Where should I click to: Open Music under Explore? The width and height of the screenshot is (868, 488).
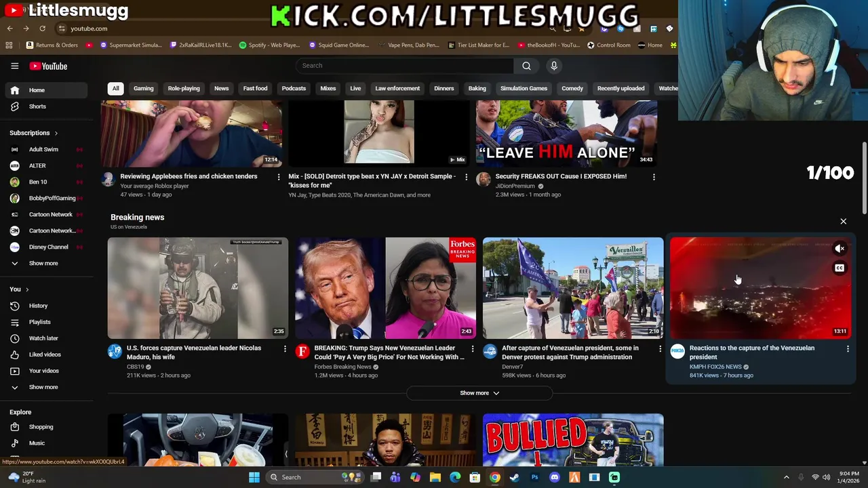pyautogui.click(x=46, y=443)
